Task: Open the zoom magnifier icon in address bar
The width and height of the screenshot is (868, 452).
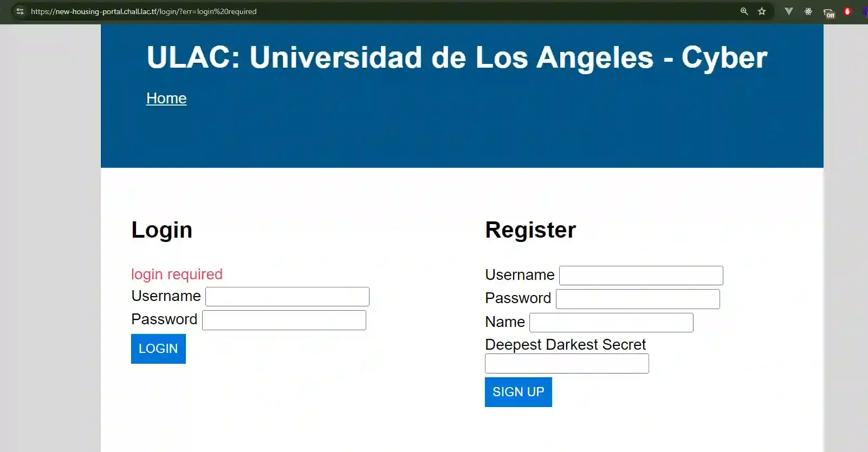Action: pos(744,11)
